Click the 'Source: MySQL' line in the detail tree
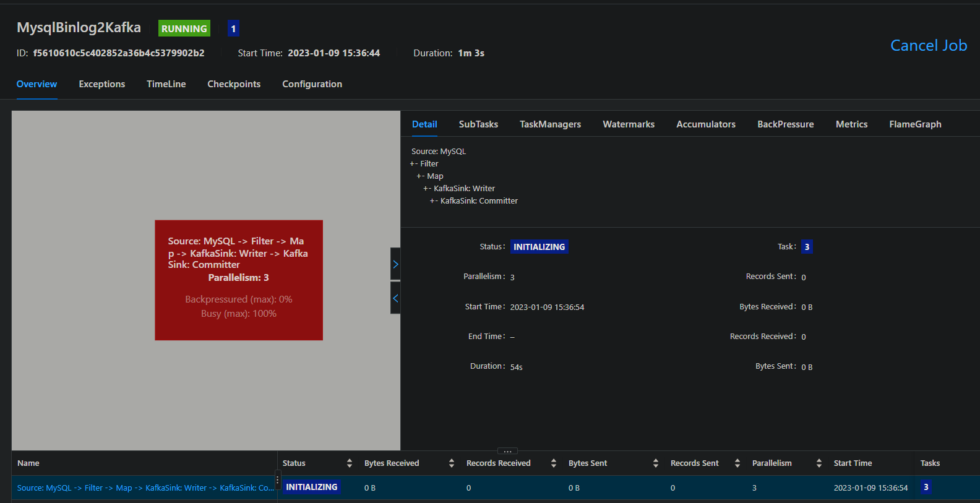The height and width of the screenshot is (503, 980). pyautogui.click(x=439, y=152)
